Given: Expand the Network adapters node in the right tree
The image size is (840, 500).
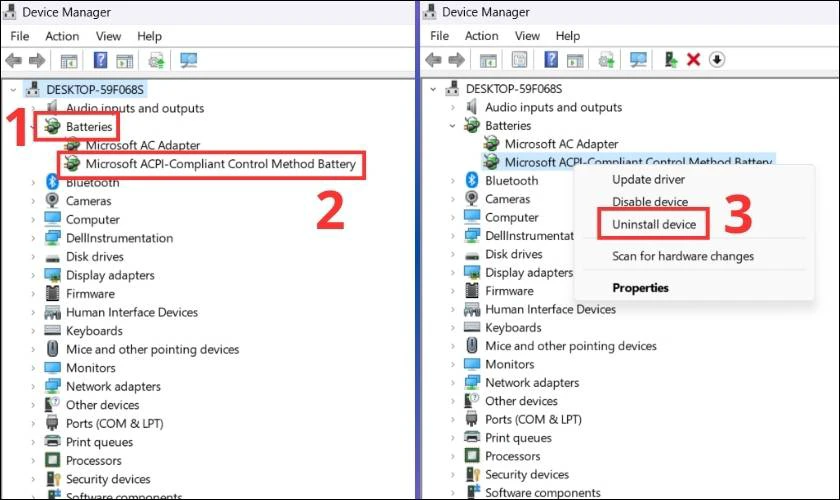Looking at the screenshot, I should tap(453, 383).
